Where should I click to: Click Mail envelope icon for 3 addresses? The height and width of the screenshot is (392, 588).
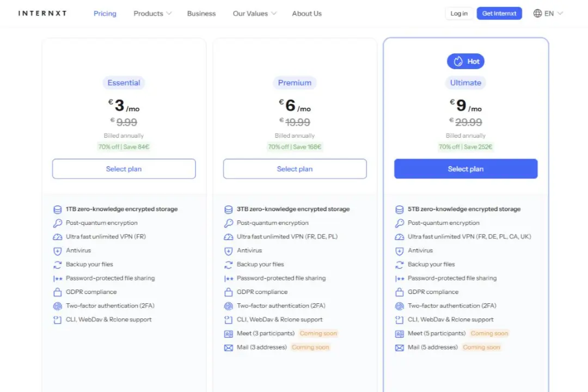pyautogui.click(x=228, y=348)
